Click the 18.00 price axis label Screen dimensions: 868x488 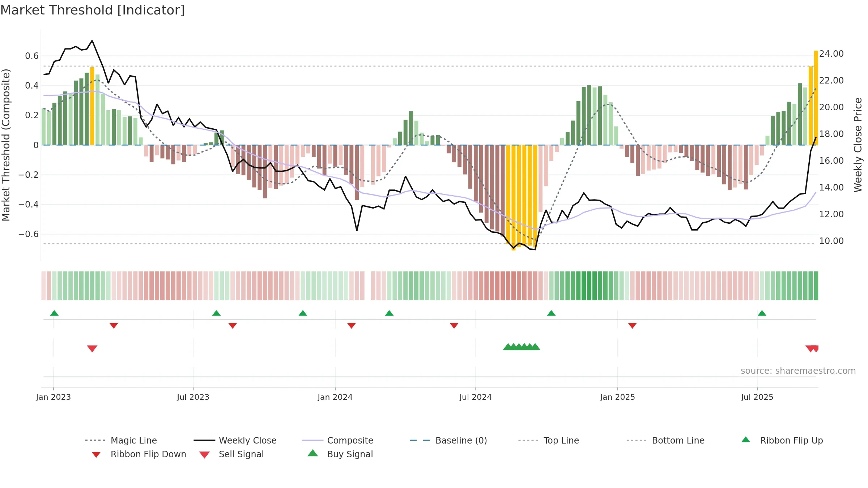click(x=831, y=134)
